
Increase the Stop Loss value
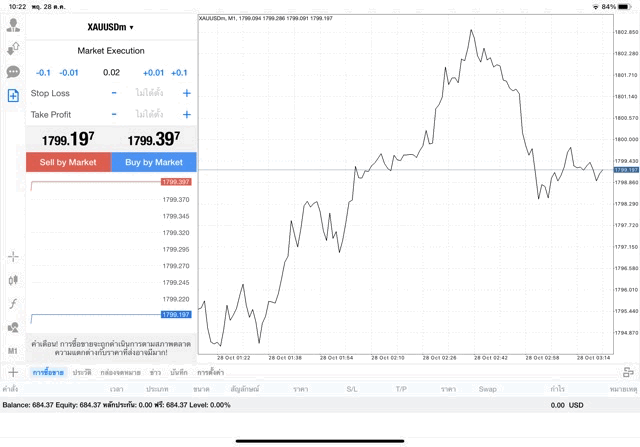click(186, 93)
